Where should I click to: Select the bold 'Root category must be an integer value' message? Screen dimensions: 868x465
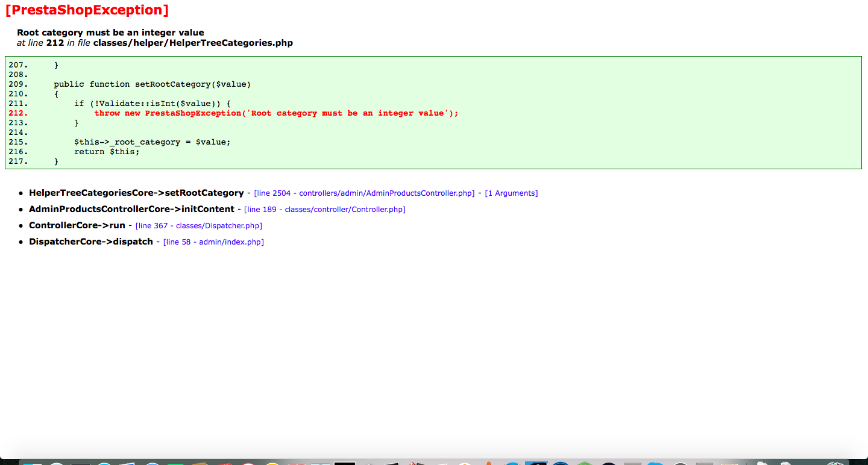(x=110, y=33)
